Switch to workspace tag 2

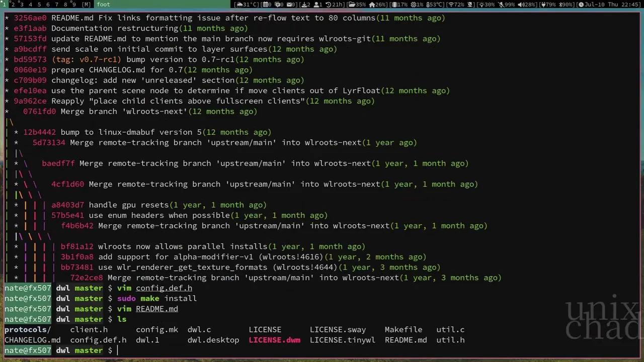(x=13, y=5)
